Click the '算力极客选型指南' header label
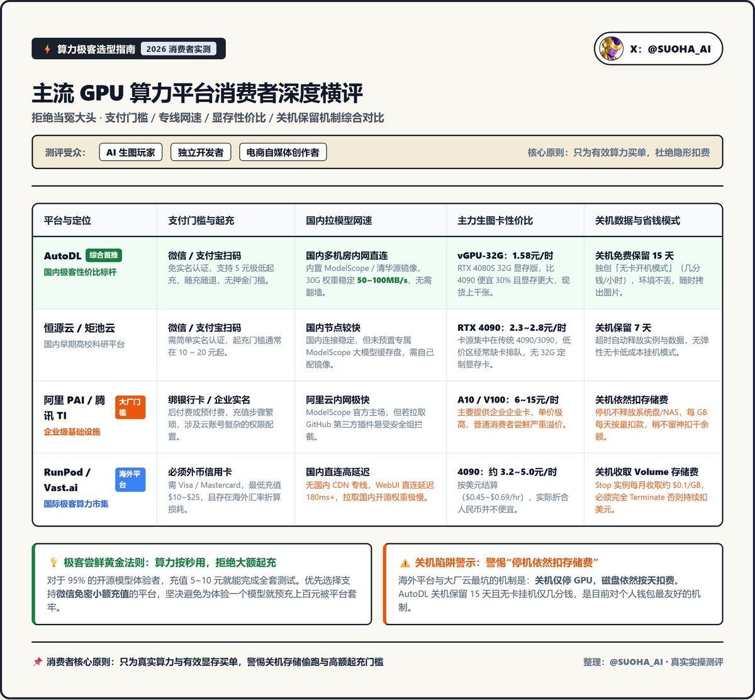Screen dimensions: 755x700 (x=96, y=49)
